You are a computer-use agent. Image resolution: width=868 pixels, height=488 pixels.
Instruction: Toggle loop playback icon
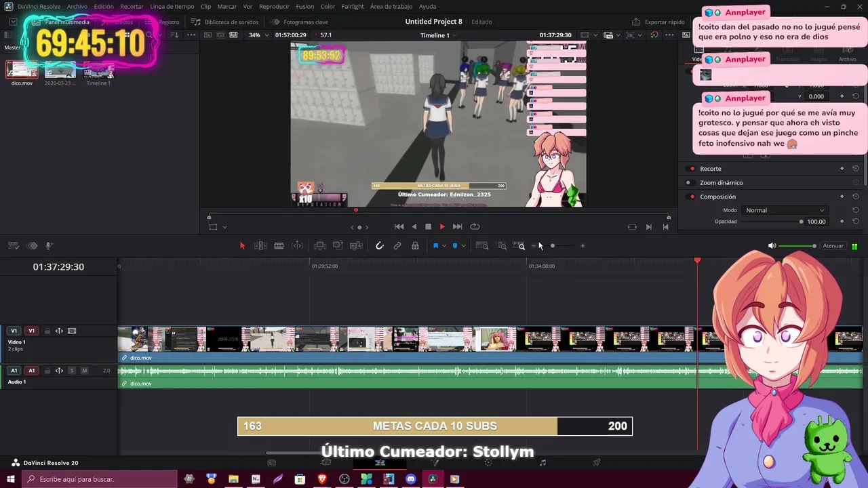tap(475, 227)
